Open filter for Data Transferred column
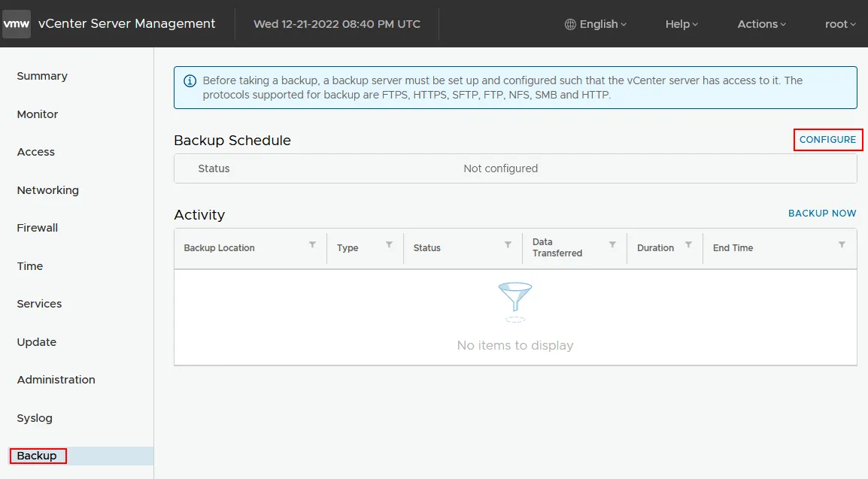 tap(612, 245)
